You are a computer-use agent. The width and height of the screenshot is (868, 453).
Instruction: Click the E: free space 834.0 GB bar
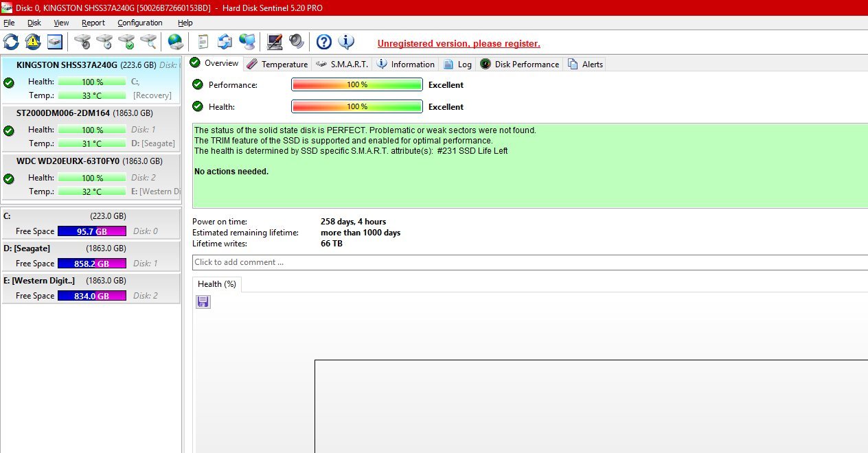click(x=92, y=296)
